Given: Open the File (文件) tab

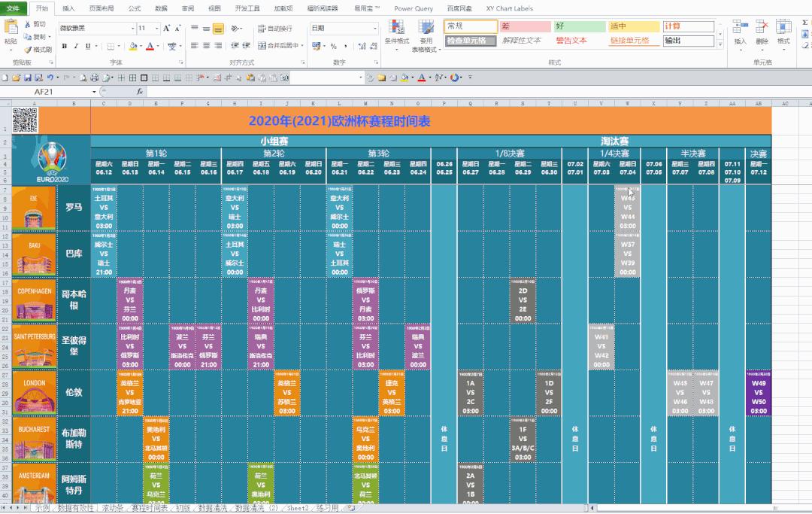Looking at the screenshot, I should click(13, 8).
